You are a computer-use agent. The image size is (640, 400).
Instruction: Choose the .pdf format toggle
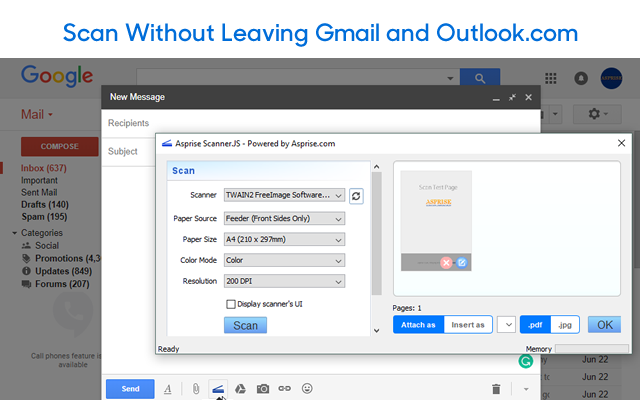pos(535,325)
